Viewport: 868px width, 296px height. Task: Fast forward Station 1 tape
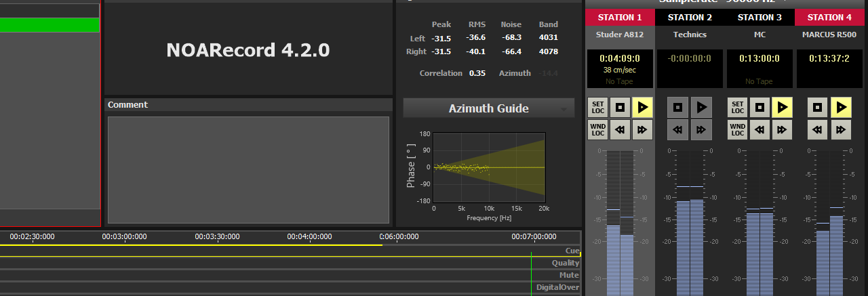pyautogui.click(x=642, y=129)
